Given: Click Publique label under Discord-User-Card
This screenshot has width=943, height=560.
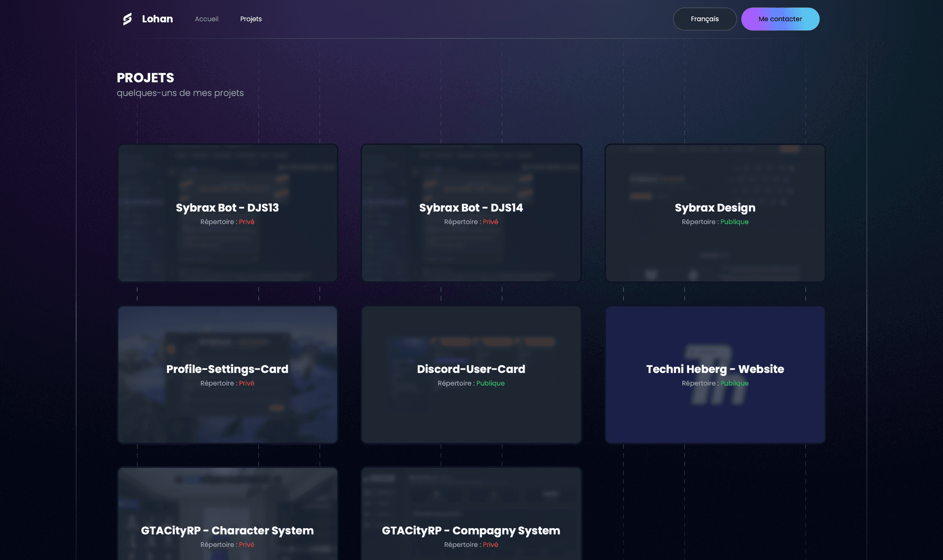Looking at the screenshot, I should [x=490, y=383].
